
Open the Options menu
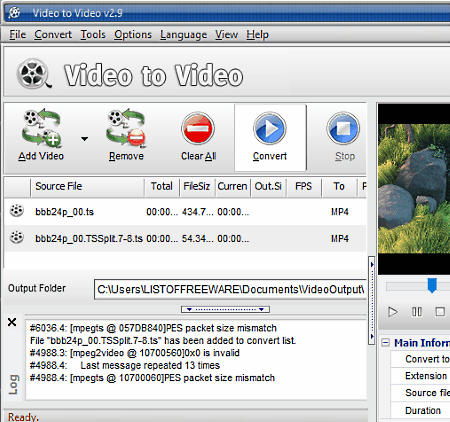tap(133, 34)
